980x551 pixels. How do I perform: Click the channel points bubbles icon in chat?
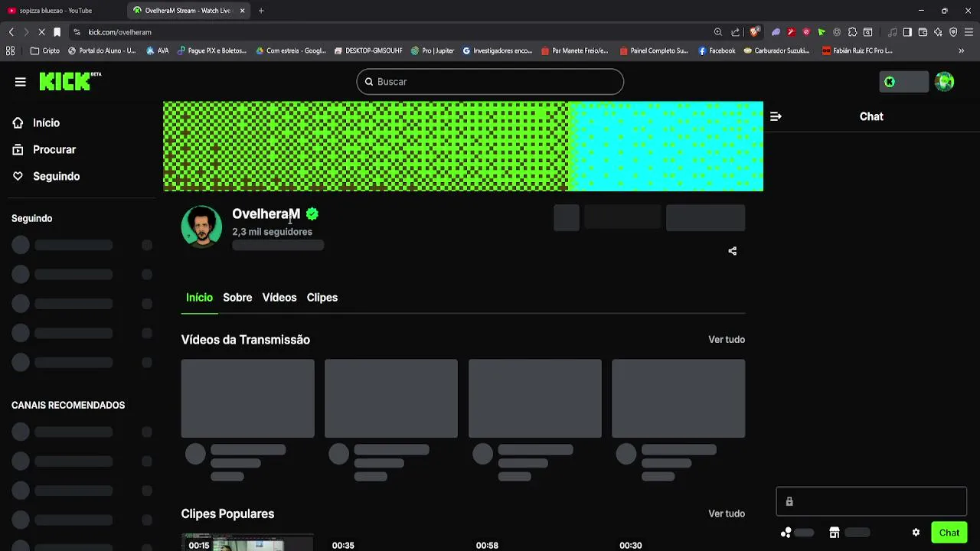[x=786, y=533]
